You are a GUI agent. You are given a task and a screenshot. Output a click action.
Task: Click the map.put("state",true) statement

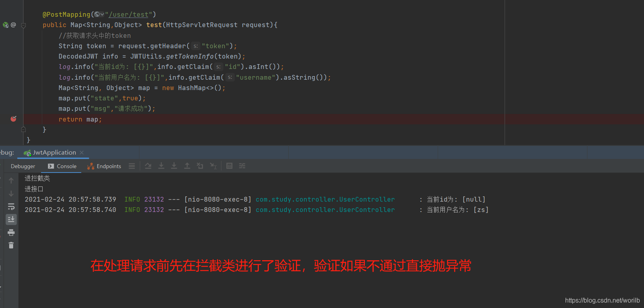pyautogui.click(x=102, y=98)
